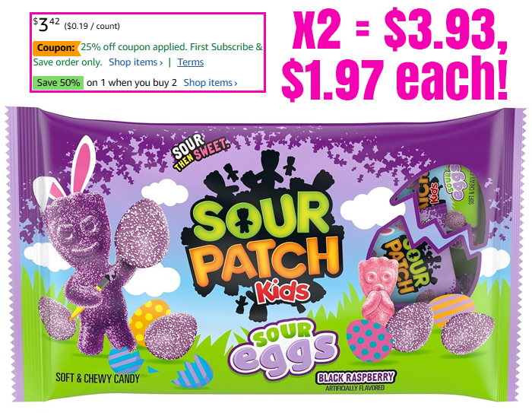This screenshot has width=532, height=419.
Task: Open the Shop items link beside the coupon
Action: click(136, 62)
